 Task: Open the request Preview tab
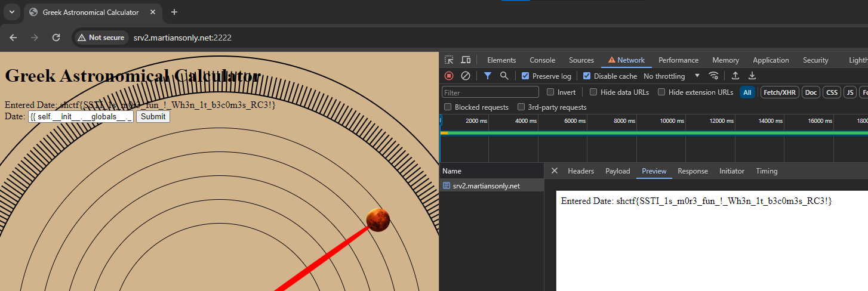coord(654,171)
